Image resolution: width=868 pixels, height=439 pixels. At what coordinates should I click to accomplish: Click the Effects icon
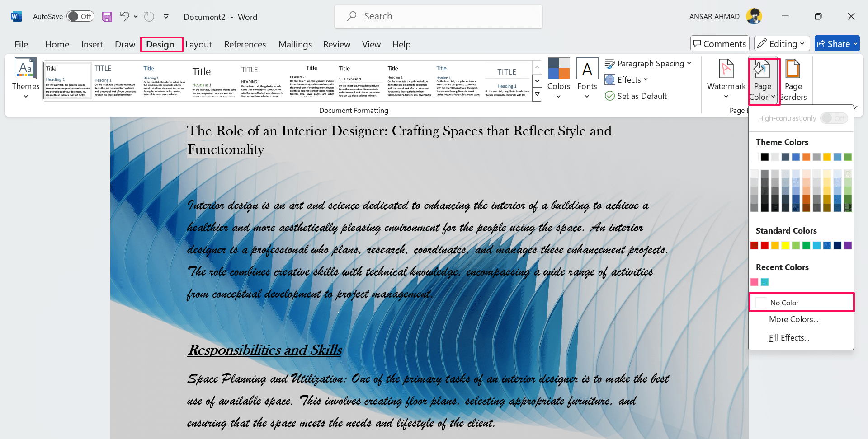610,80
